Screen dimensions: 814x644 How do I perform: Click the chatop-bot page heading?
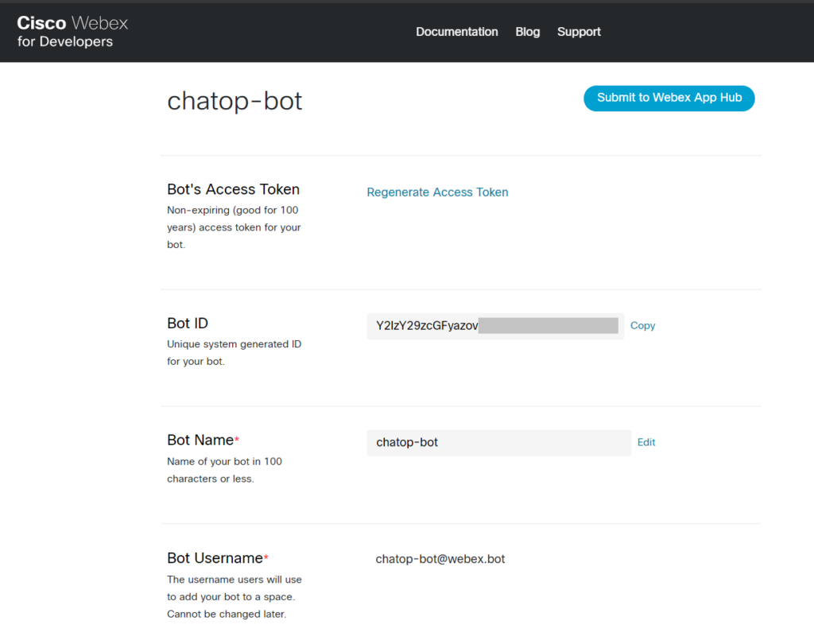(235, 101)
